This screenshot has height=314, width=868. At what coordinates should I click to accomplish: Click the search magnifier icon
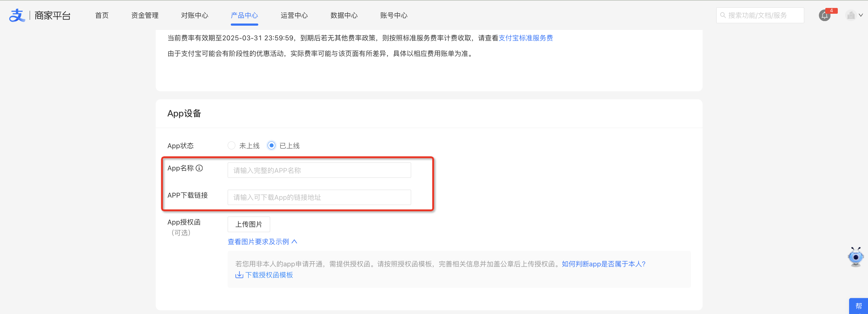[x=723, y=15]
